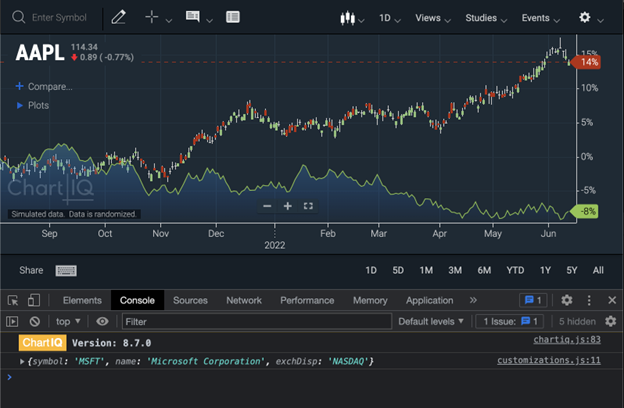The height and width of the screenshot is (408, 624).
Task: Click the AAPL symbol title
Action: point(40,53)
